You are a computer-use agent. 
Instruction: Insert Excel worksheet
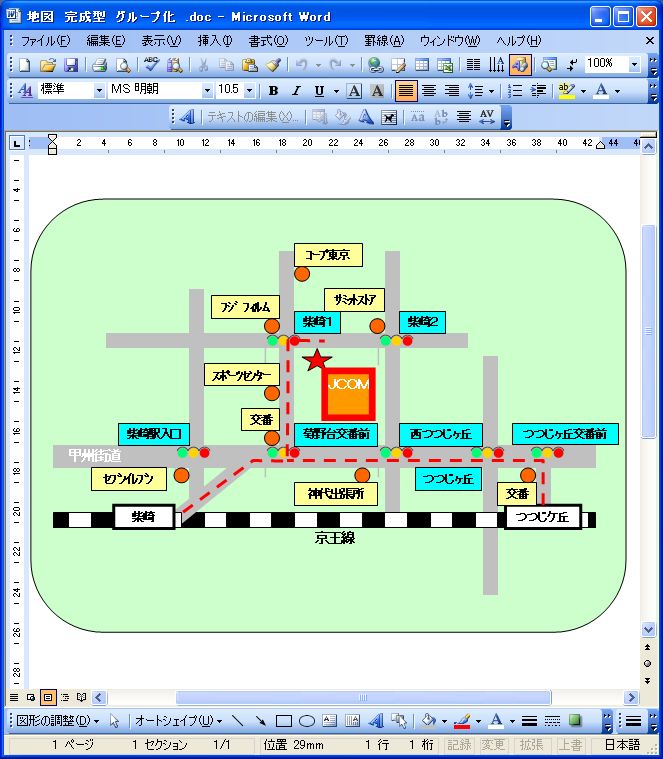[x=445, y=64]
